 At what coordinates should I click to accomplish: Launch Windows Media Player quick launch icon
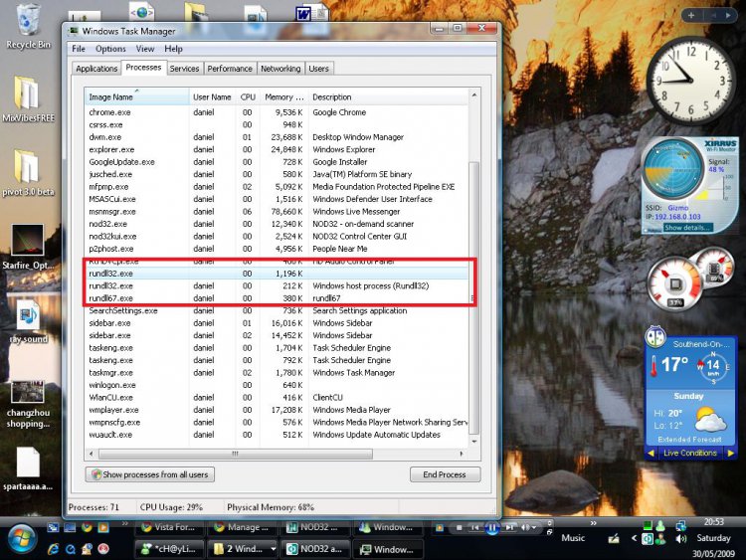(x=103, y=527)
